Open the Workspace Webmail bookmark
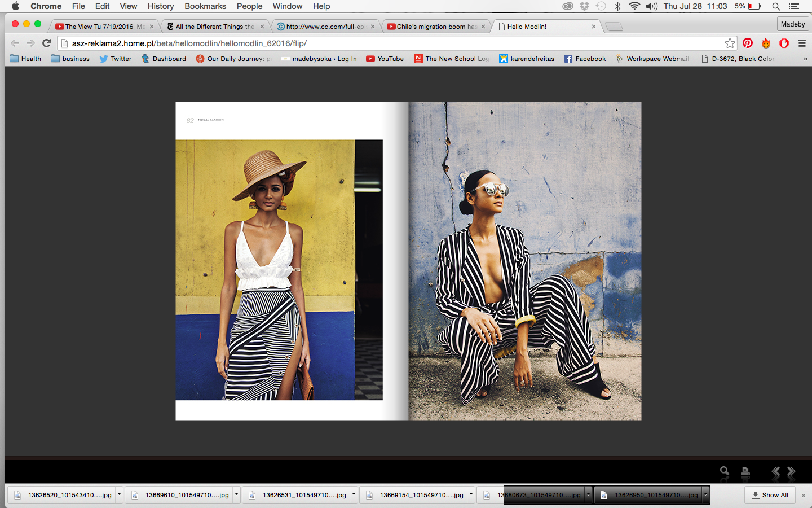Viewport: 812px width, 508px height. point(652,59)
